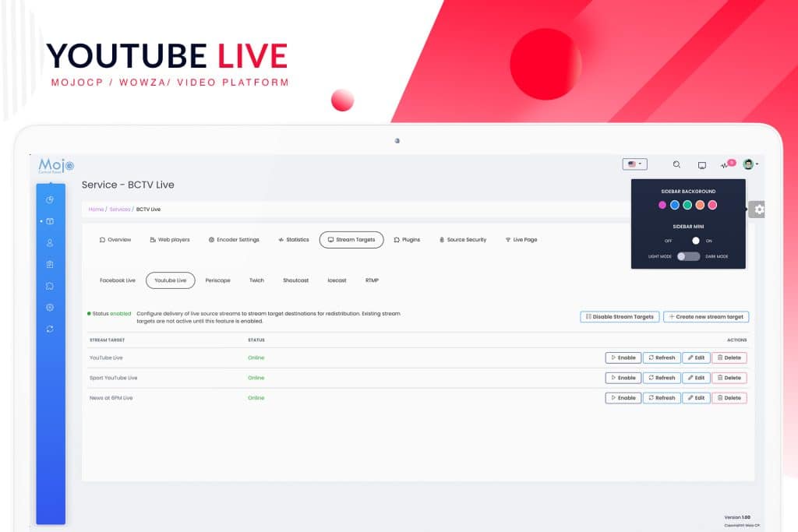
Task: Click the 'News at 6PM Live' target name
Action: [111, 398]
